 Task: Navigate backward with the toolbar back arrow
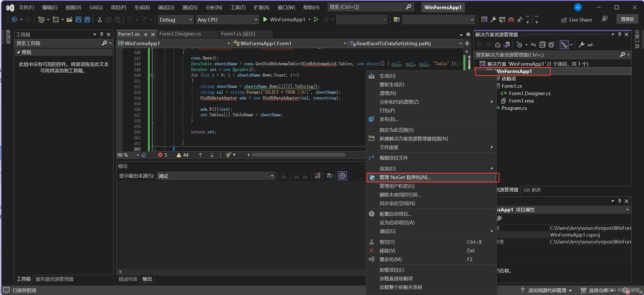14,19
